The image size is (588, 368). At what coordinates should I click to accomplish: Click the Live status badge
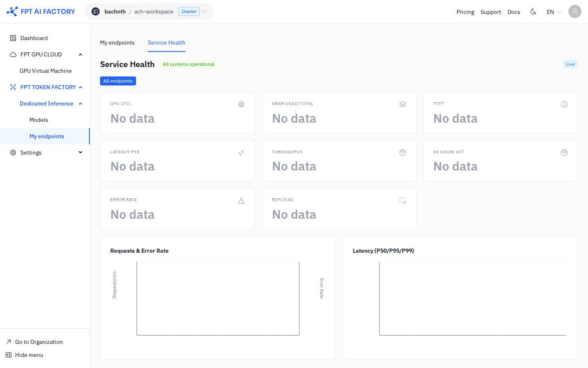point(570,64)
